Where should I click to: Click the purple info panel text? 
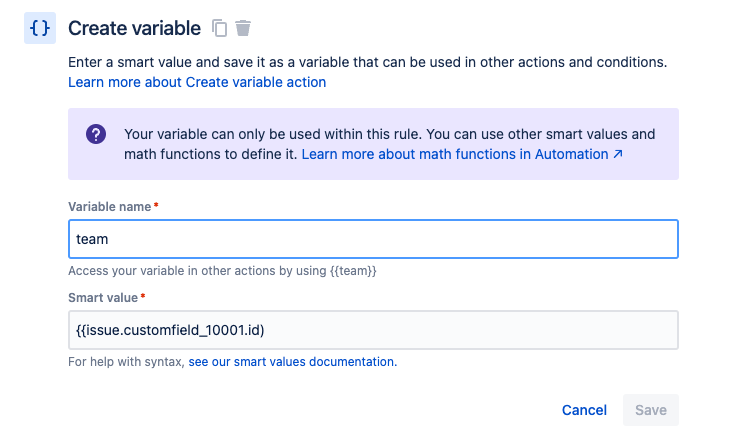point(390,134)
